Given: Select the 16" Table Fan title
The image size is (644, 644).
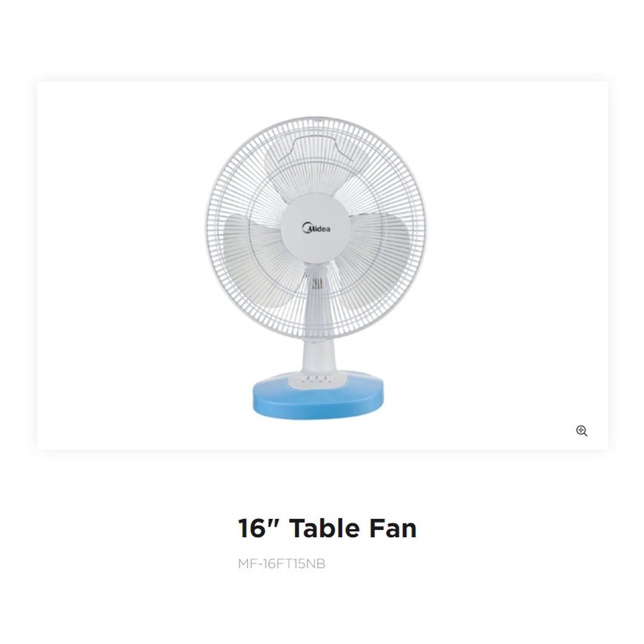Looking at the screenshot, I should (x=327, y=528).
